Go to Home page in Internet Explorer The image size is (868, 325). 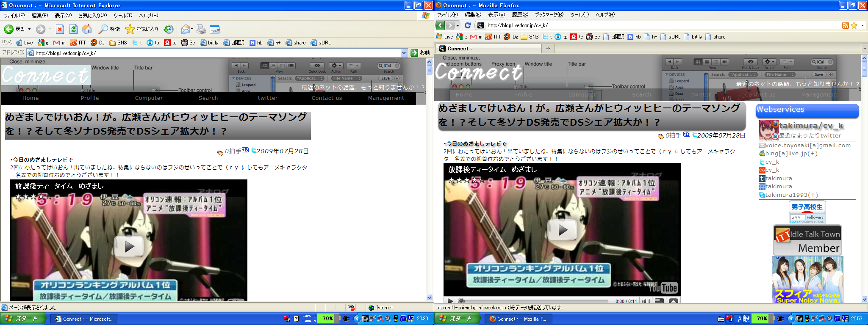coord(87,29)
